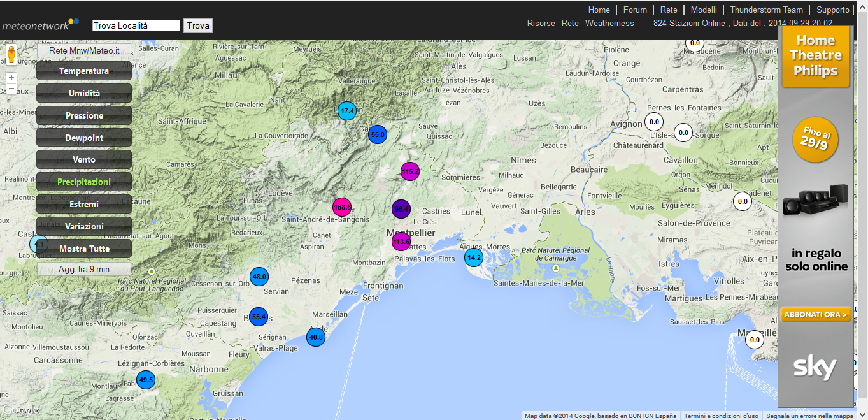Open the Supporto menu item
The width and height of the screenshot is (868, 420).
[833, 10]
